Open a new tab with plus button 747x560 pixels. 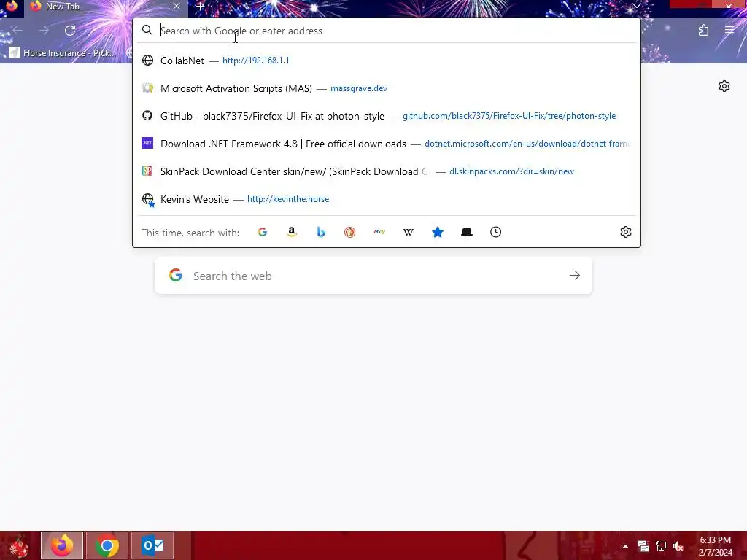[x=200, y=6]
